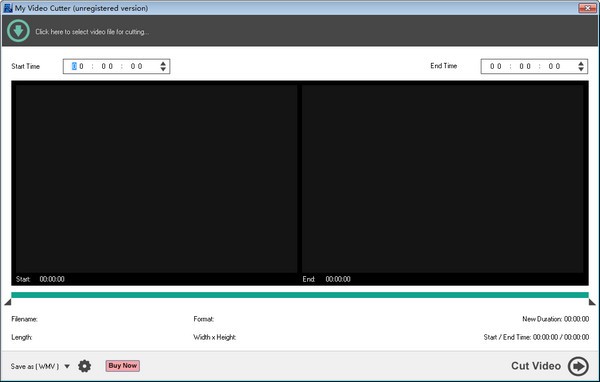Select the Start Time hours field
The width and height of the screenshot is (600, 382).
tap(78, 66)
